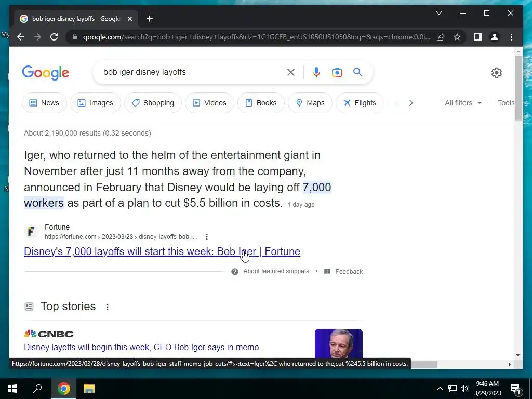View site information padlock icon

(75, 37)
